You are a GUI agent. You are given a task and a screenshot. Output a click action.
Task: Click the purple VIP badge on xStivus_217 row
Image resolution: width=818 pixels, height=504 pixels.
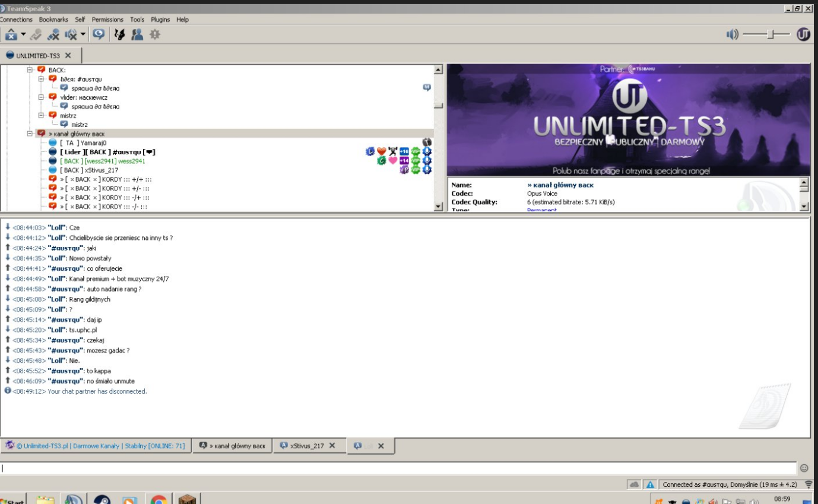point(404,170)
